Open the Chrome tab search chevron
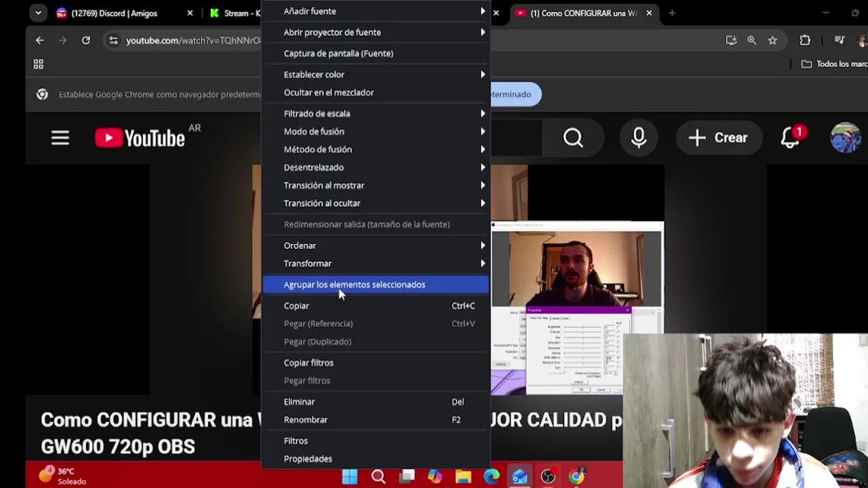This screenshot has height=488, width=868. [x=38, y=13]
